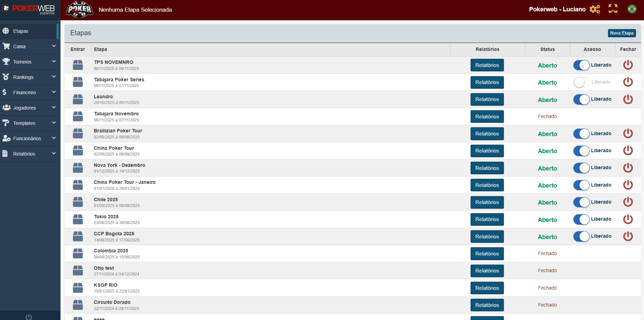Viewport: 644px width, 320px height.
Task: Open Relatórios for Colombia 2025
Action: 487,254
